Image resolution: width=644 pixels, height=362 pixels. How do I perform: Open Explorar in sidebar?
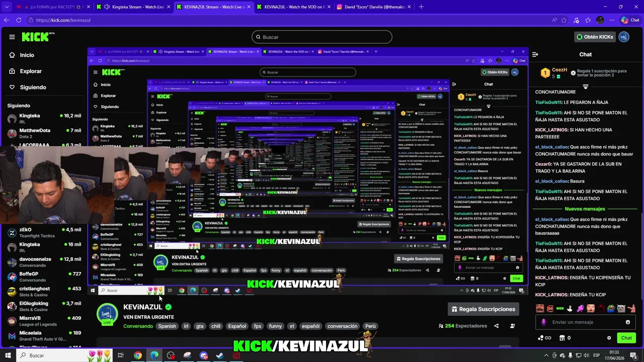coord(31,71)
